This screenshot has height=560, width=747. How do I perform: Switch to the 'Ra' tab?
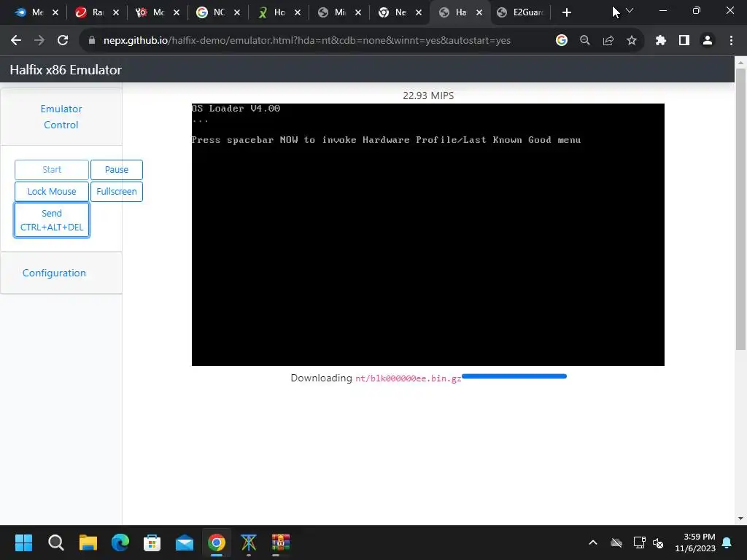(x=90, y=12)
